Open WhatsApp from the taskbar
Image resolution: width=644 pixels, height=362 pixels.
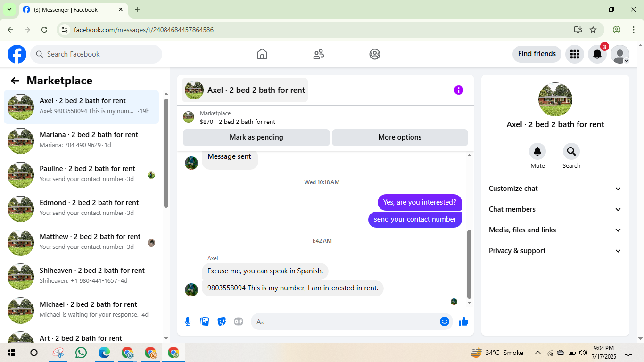pos(81,353)
